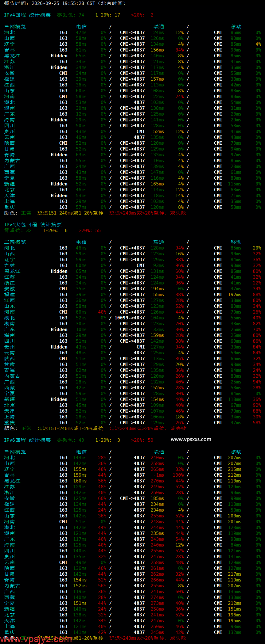Image resolution: width=265 pixels, height=644 pixels.
Task: Click '延迟151-240ms或1-20%重传' legend under IPv4回程 table
Action: [70, 213]
